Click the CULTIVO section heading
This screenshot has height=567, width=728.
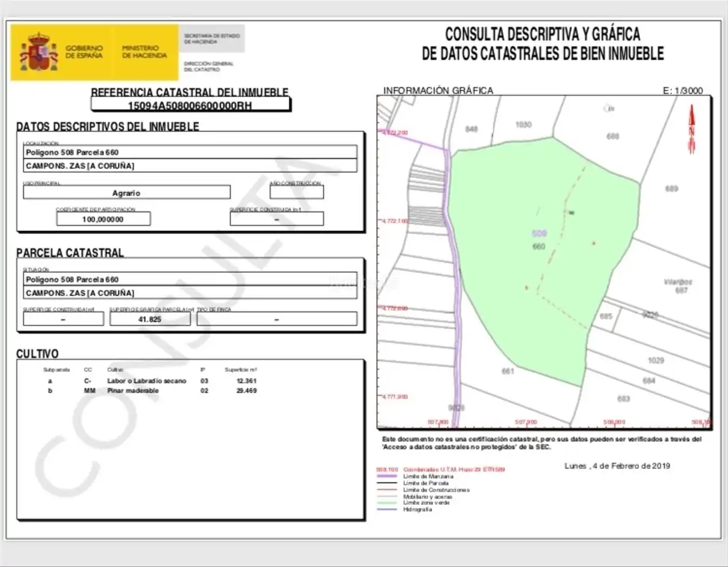(x=37, y=354)
